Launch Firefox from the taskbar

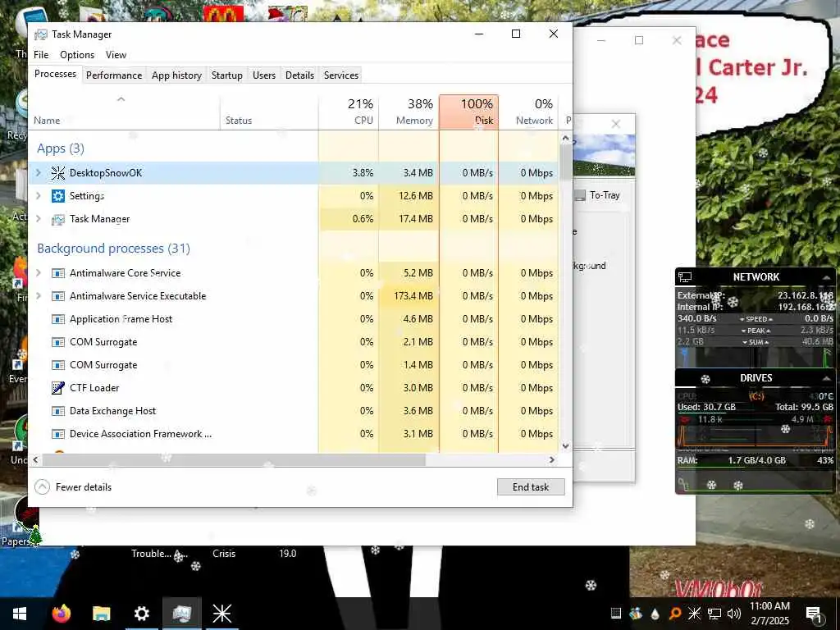(61, 614)
